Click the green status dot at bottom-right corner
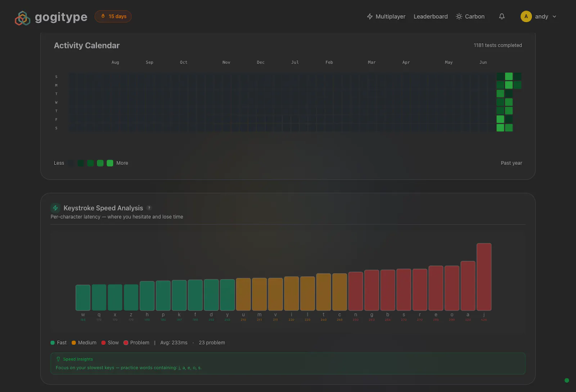Screen dimensions: 576x392 click(x=567, y=380)
